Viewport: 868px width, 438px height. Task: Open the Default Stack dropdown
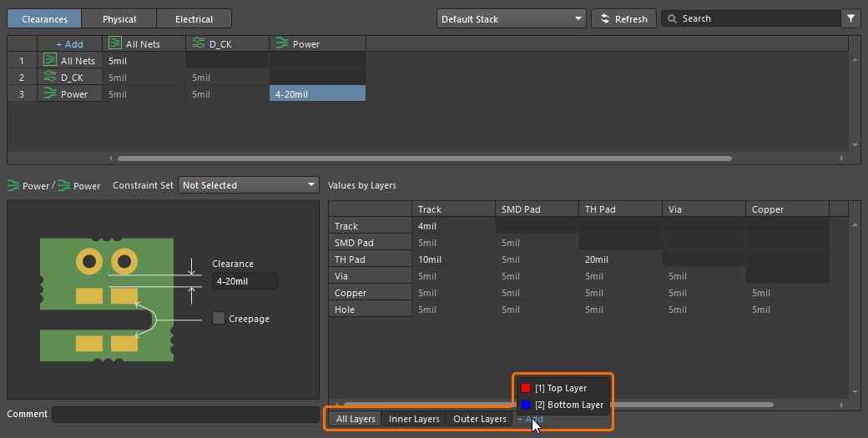[511, 18]
